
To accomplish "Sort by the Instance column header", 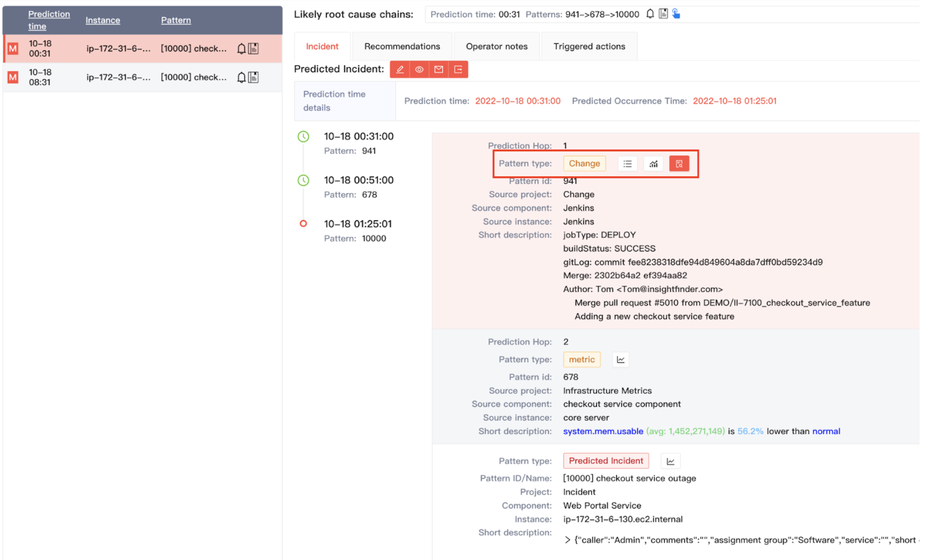I will (x=103, y=20).
